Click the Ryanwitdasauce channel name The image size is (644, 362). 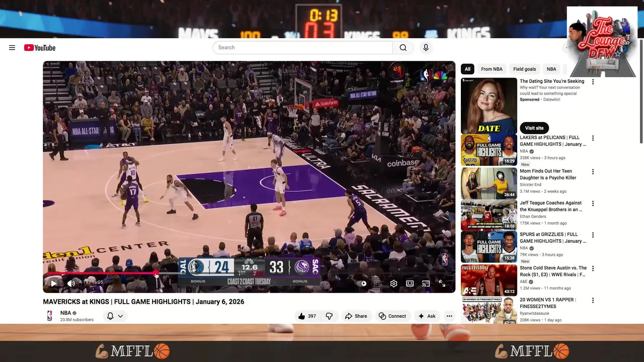coord(536,314)
